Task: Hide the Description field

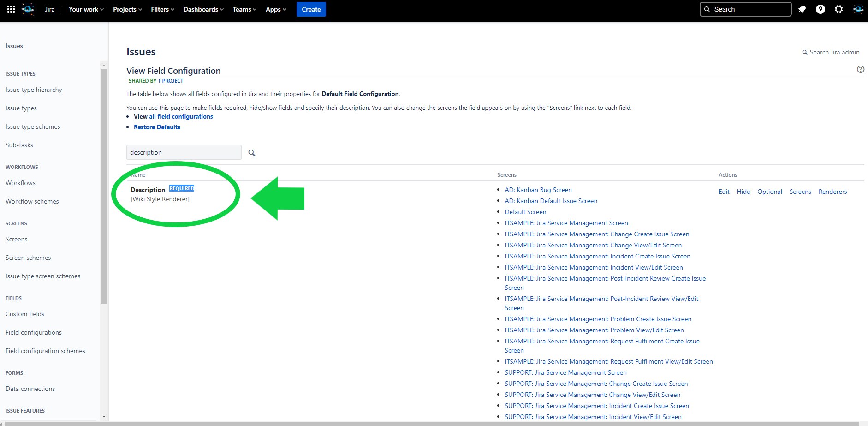Action: (x=743, y=192)
